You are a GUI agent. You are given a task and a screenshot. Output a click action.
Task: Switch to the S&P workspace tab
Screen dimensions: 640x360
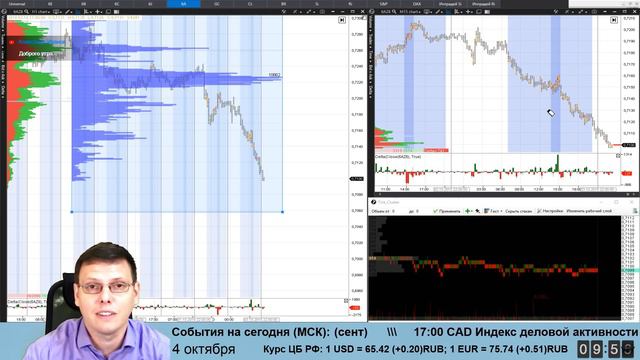pyautogui.click(x=384, y=4)
